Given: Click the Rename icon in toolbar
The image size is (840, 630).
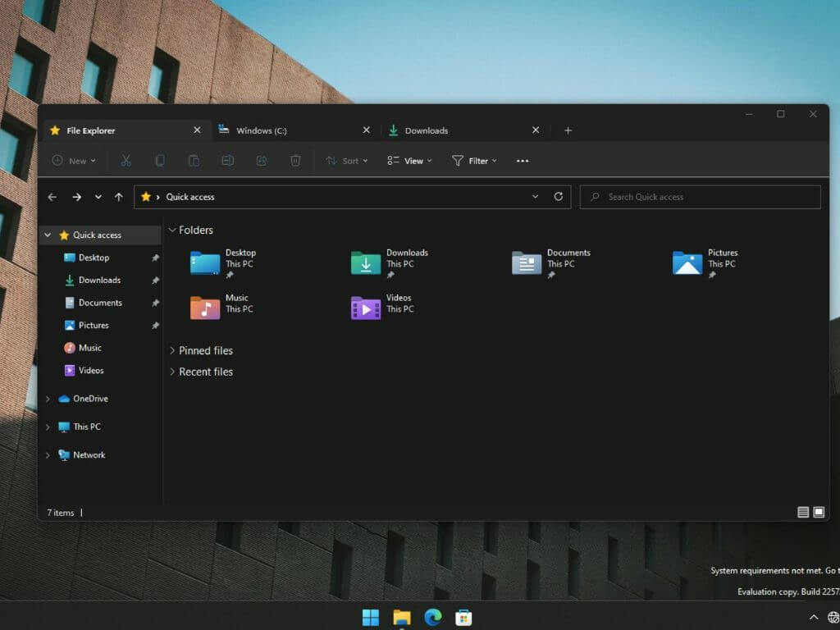Looking at the screenshot, I should click(x=228, y=161).
